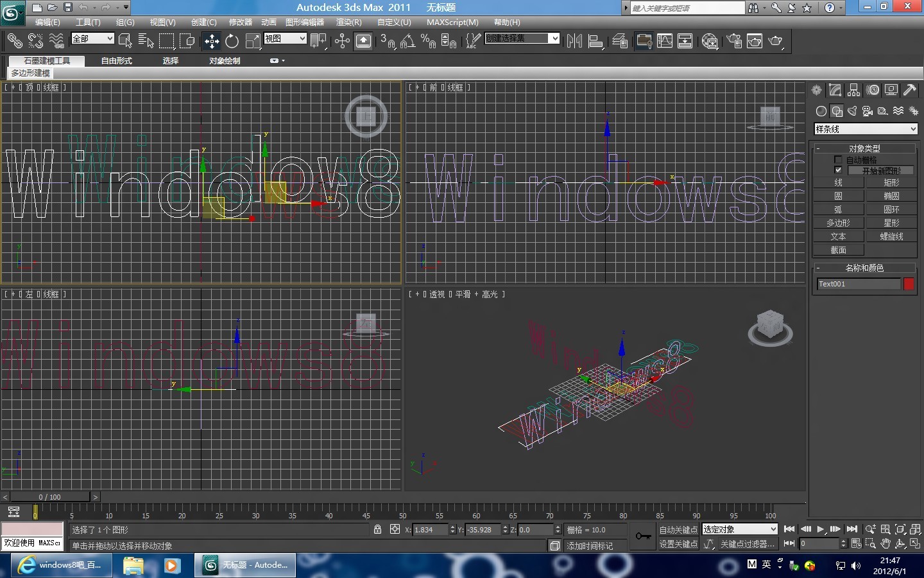Switch to the Modify panel tab
The width and height of the screenshot is (924, 578).
pos(835,90)
